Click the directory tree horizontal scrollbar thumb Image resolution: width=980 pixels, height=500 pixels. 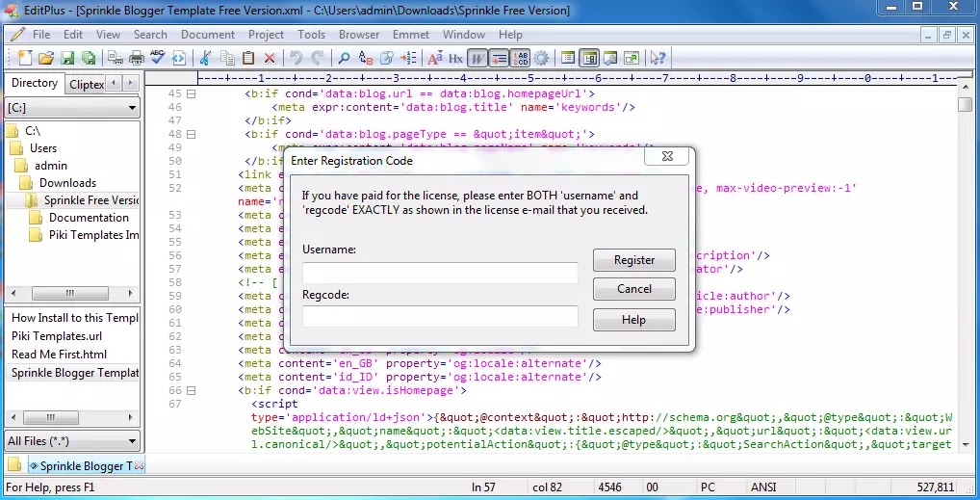point(70,293)
